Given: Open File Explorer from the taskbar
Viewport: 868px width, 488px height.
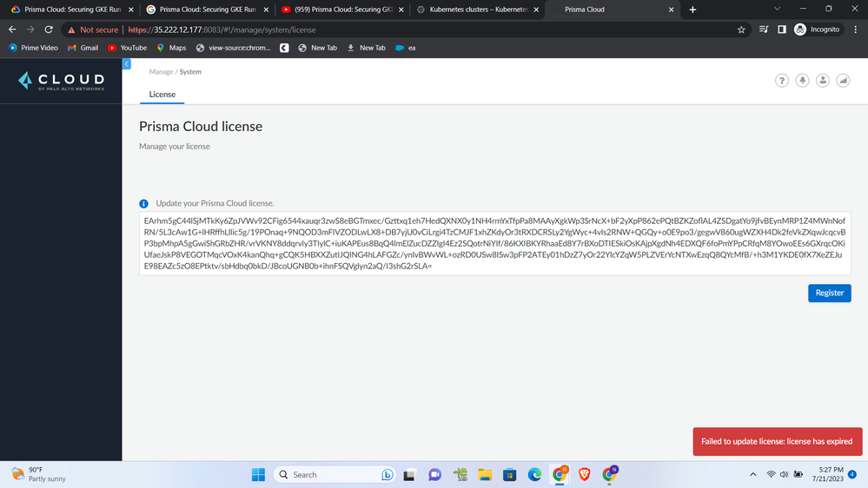Looking at the screenshot, I should (485, 475).
